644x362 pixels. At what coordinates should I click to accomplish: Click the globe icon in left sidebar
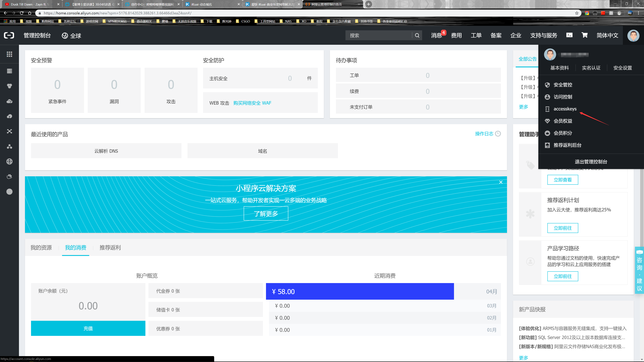click(9, 161)
